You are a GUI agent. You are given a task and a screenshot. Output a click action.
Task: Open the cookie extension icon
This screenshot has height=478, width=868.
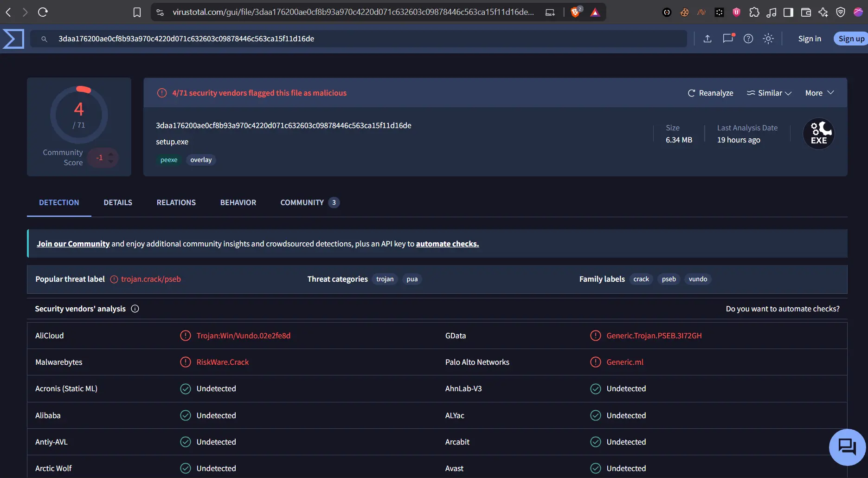tap(684, 12)
